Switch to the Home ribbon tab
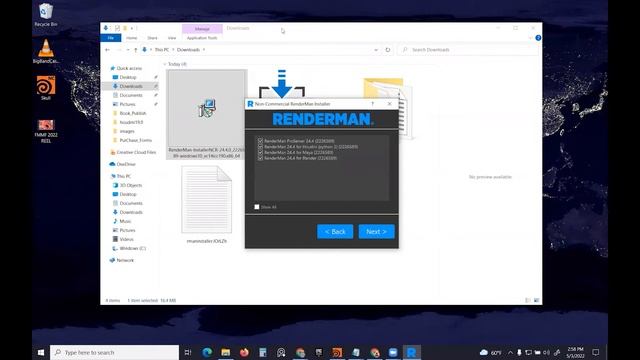 coord(131,38)
